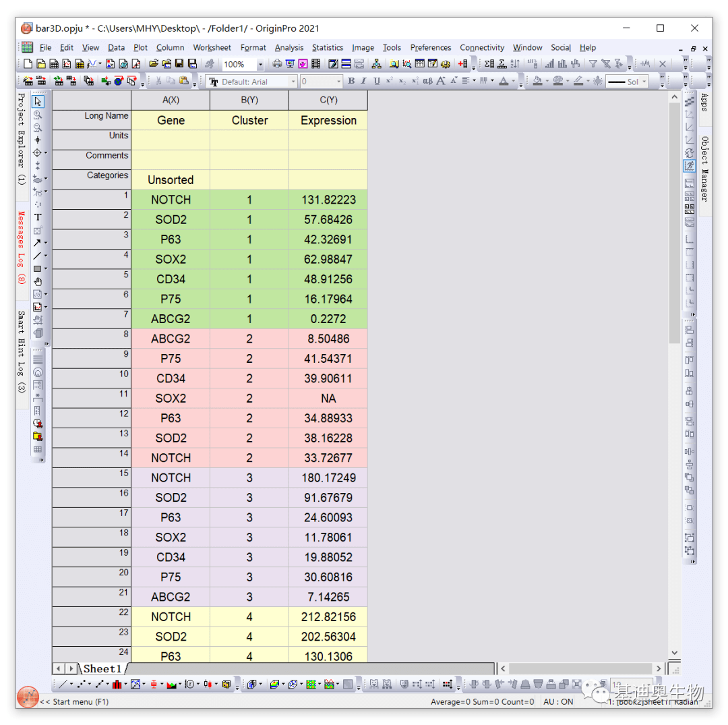Screen dimensions: 728x725
Task: Open the font size dropdown
Action: point(338,82)
